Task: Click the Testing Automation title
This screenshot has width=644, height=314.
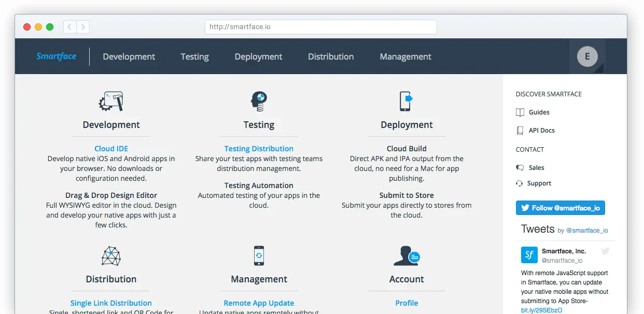Action: pyautogui.click(x=259, y=185)
